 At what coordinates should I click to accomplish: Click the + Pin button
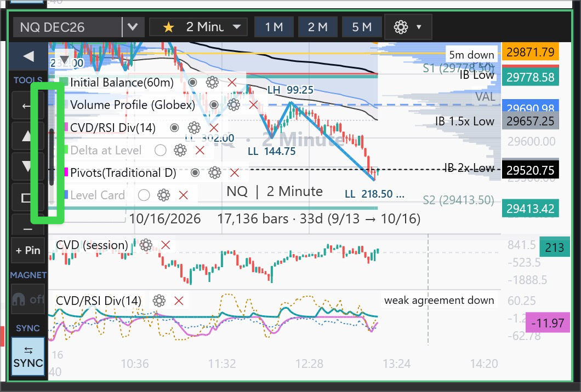tap(28, 250)
